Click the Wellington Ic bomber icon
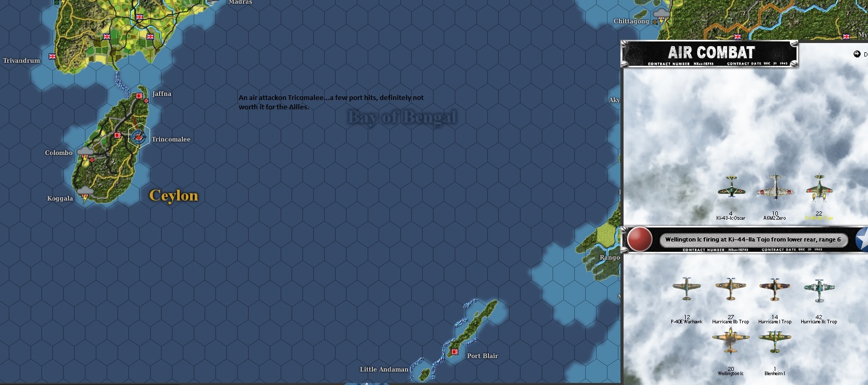The width and height of the screenshot is (868, 385). (730, 340)
